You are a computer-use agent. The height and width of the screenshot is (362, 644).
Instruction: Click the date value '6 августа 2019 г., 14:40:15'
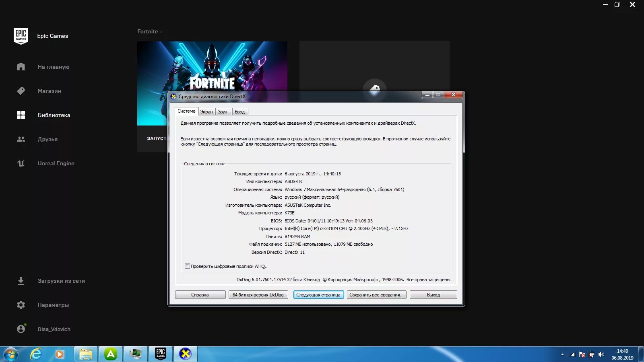click(x=313, y=174)
